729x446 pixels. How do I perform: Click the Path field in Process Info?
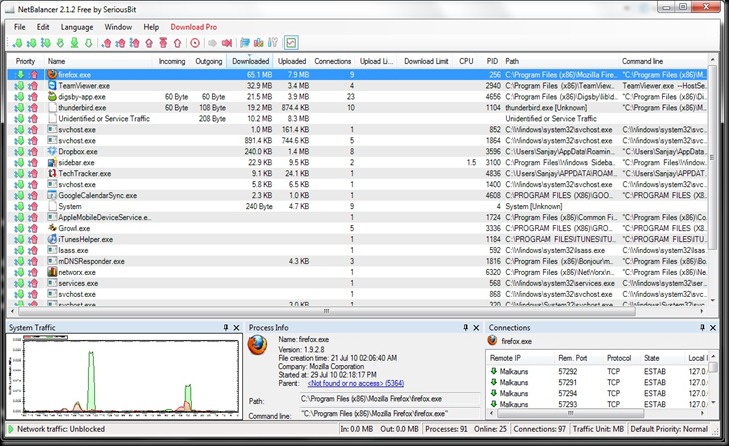tap(385, 397)
